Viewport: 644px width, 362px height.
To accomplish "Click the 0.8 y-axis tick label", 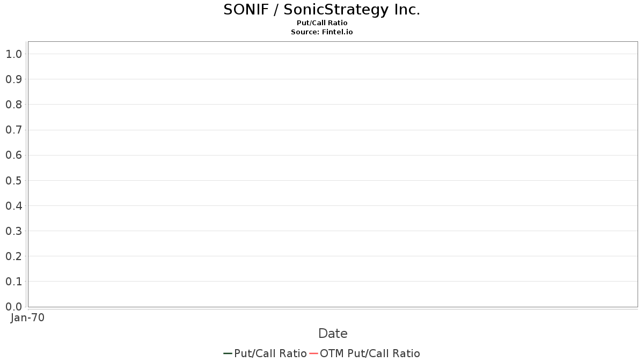I will 13,105.
